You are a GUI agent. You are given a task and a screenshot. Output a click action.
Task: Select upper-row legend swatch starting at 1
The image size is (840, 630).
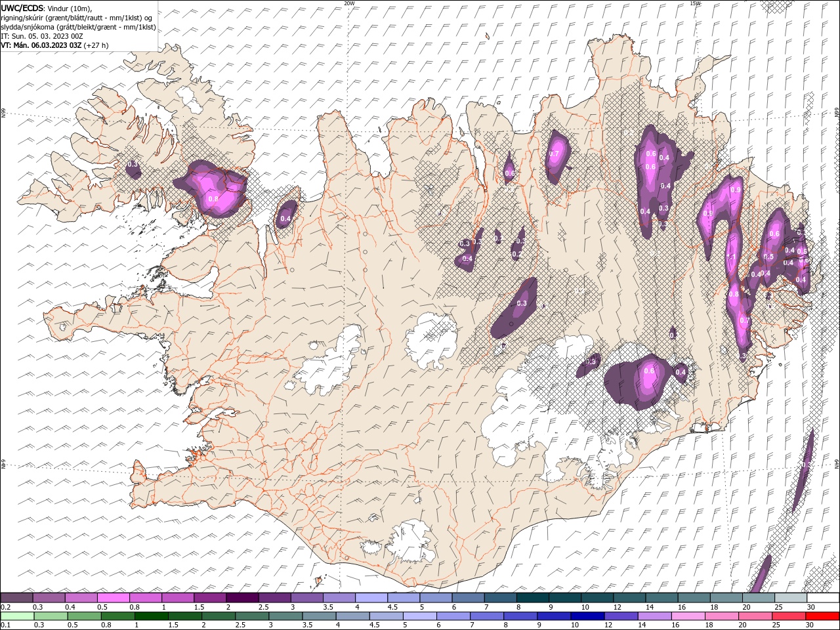(177, 598)
